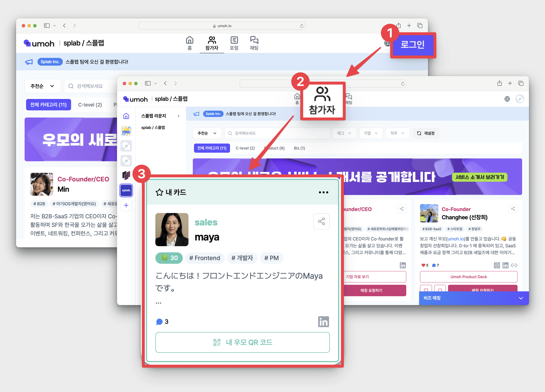Click the plus icon in left sidebar
545x392 pixels.
126,205
